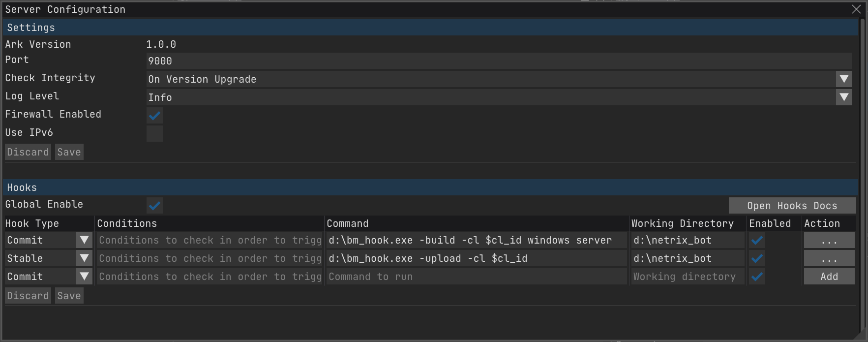Enable the Use IPv6 checkbox
Screen dimensions: 868x342
coord(154,133)
